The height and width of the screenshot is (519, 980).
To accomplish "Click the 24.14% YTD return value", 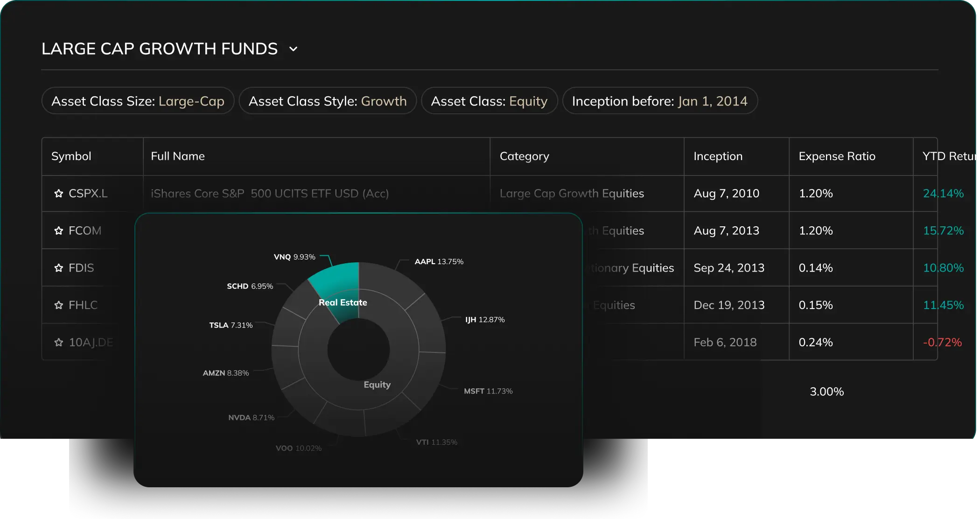I will [943, 194].
